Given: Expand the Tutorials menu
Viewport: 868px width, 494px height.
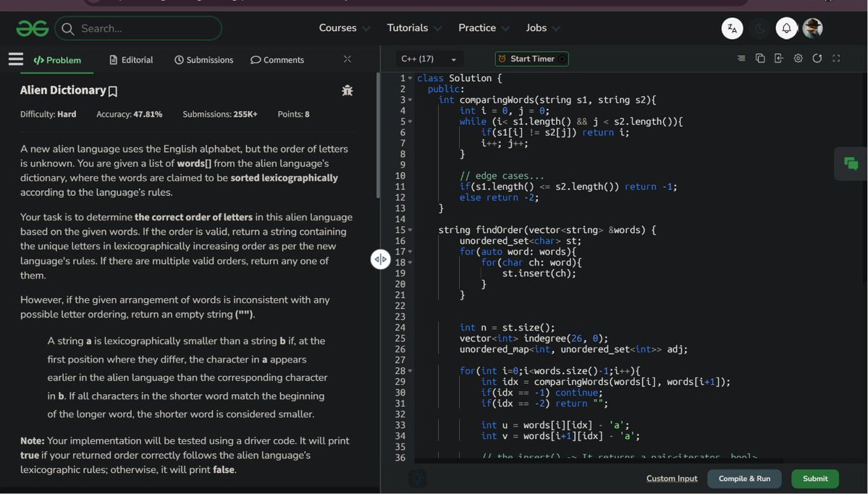Looking at the screenshot, I should (413, 28).
